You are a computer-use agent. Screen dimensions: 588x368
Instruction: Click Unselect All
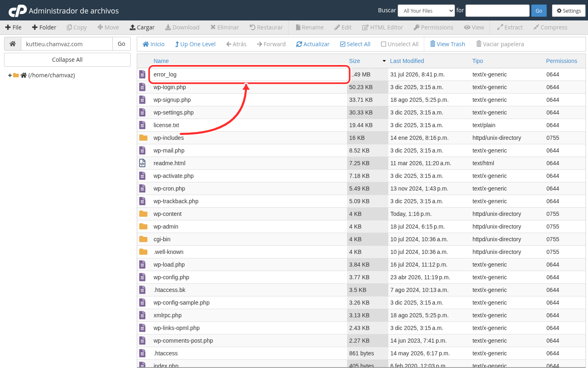pyautogui.click(x=400, y=44)
